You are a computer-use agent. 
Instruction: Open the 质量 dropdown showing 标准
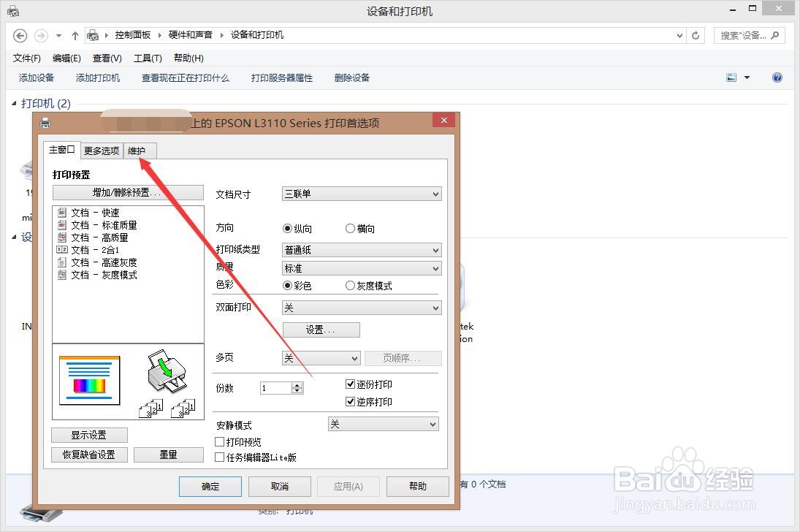[362, 268]
